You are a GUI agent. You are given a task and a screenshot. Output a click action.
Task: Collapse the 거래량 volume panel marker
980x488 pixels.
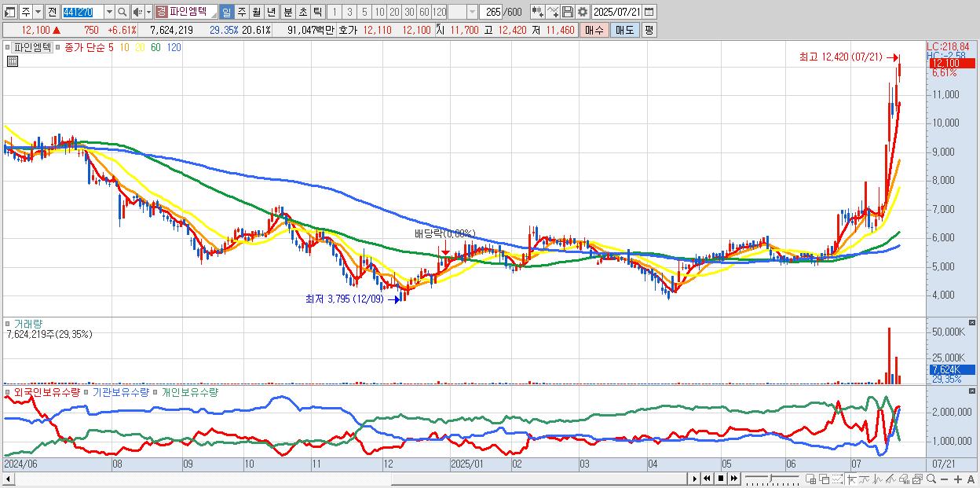(9, 323)
